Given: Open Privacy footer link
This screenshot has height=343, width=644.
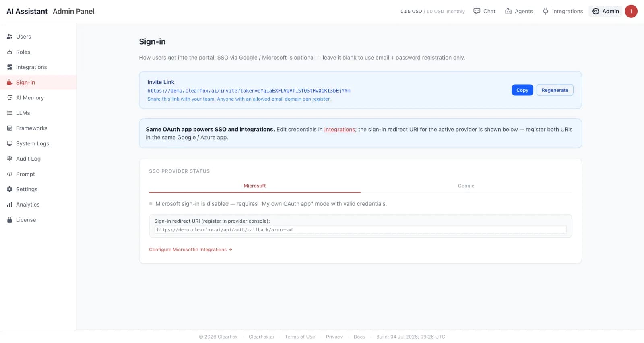Looking at the screenshot, I should click(x=334, y=337).
